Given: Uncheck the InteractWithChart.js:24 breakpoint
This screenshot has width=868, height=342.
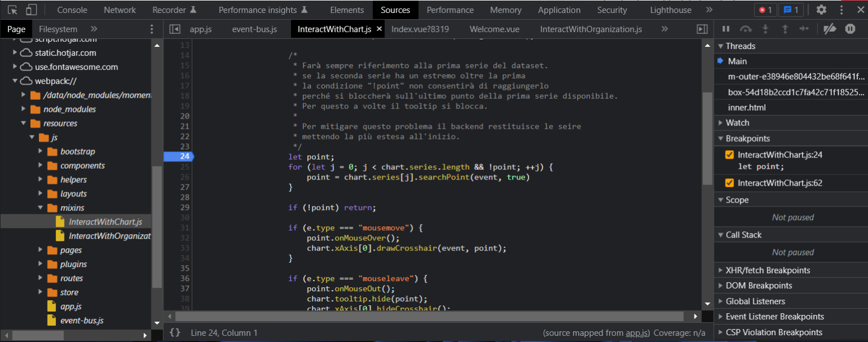Looking at the screenshot, I should (729, 154).
